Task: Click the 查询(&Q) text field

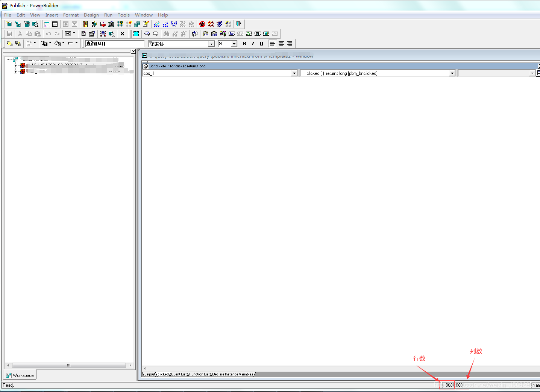Action: click(x=115, y=44)
